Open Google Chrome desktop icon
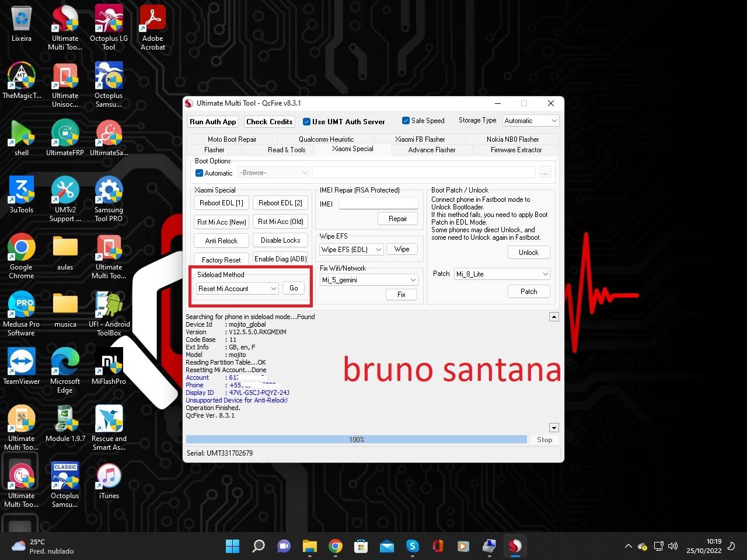Screen dimensions: 747x560 click(x=22, y=256)
